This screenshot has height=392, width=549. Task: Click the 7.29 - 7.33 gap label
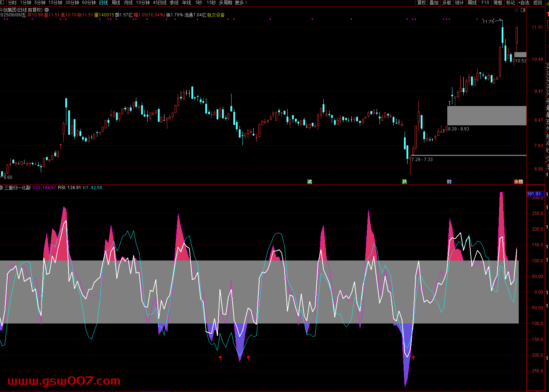(422, 160)
